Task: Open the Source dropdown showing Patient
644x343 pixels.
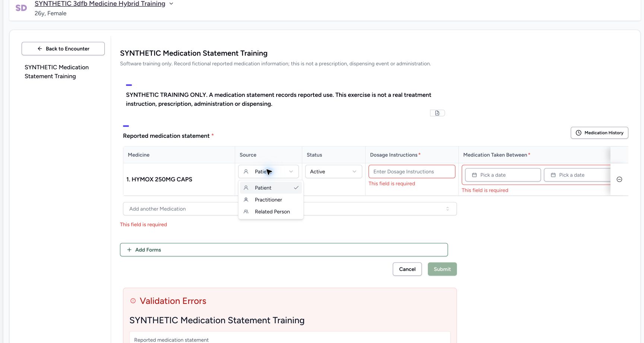Action: coord(268,172)
